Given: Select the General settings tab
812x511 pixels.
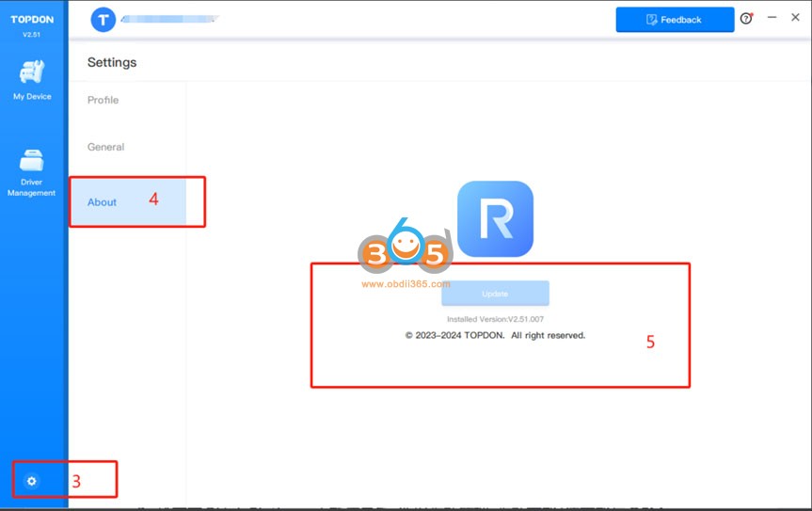Looking at the screenshot, I should (105, 147).
